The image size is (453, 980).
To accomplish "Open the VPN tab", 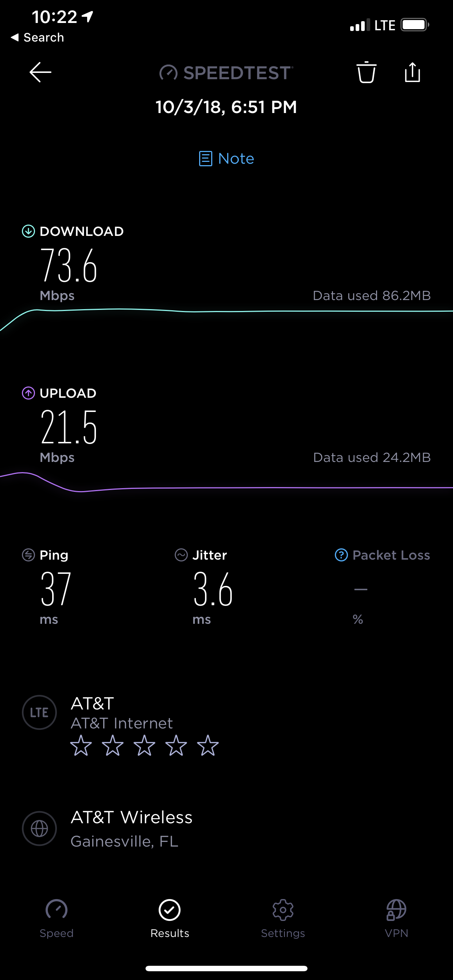I will coord(396,919).
